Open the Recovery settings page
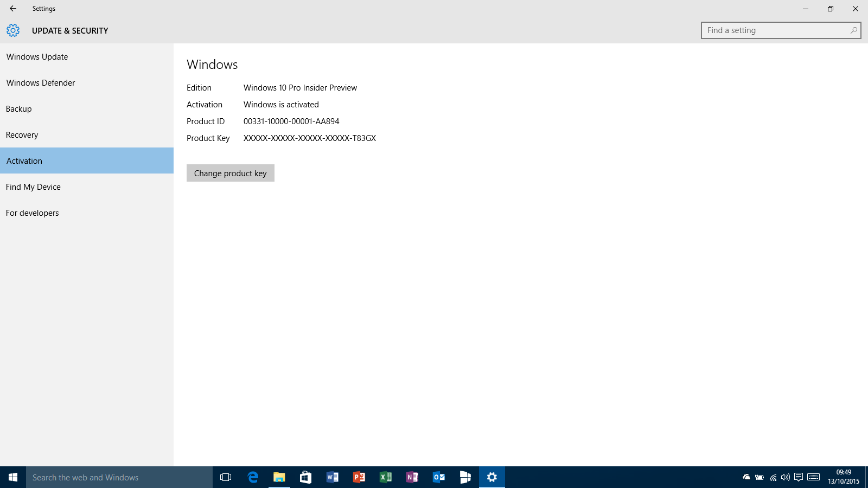This screenshot has height=488, width=868. [x=87, y=134]
